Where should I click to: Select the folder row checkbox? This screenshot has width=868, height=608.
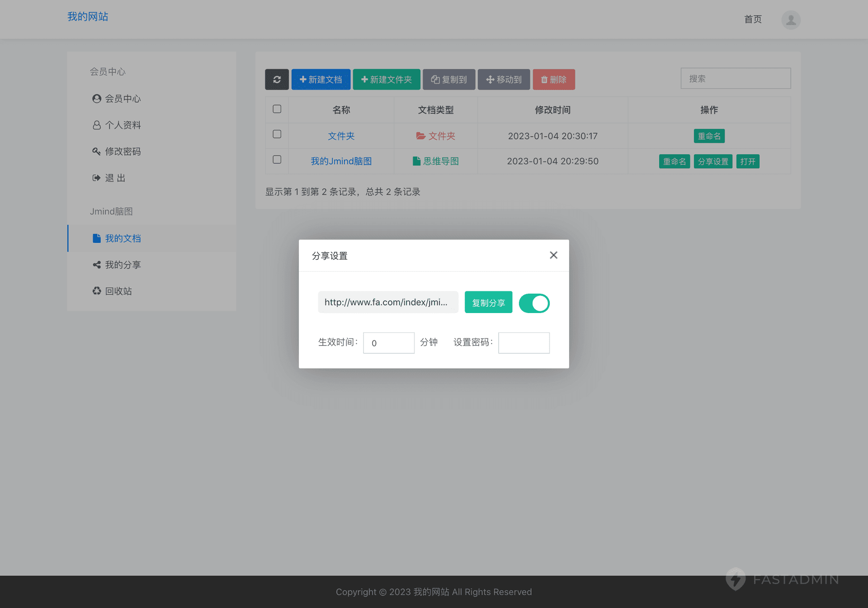(277, 134)
